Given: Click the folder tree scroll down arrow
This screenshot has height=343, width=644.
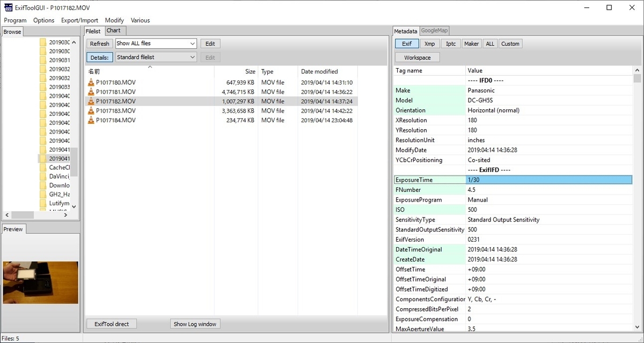Looking at the screenshot, I should click(74, 206).
